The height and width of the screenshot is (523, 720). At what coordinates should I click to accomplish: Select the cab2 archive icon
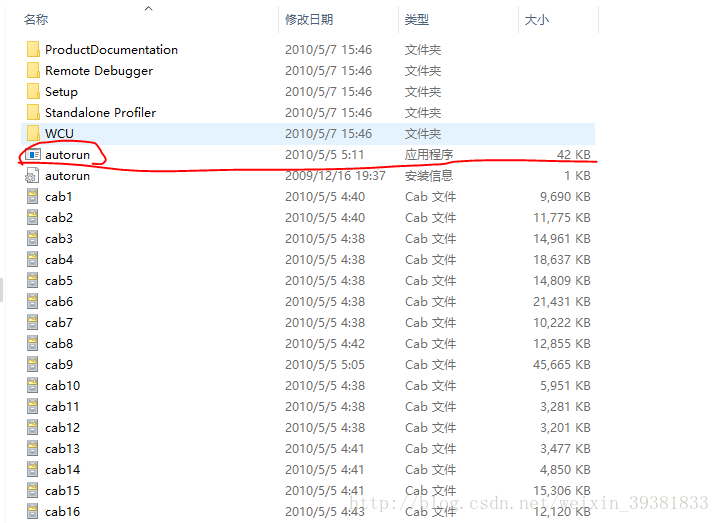click(x=33, y=218)
